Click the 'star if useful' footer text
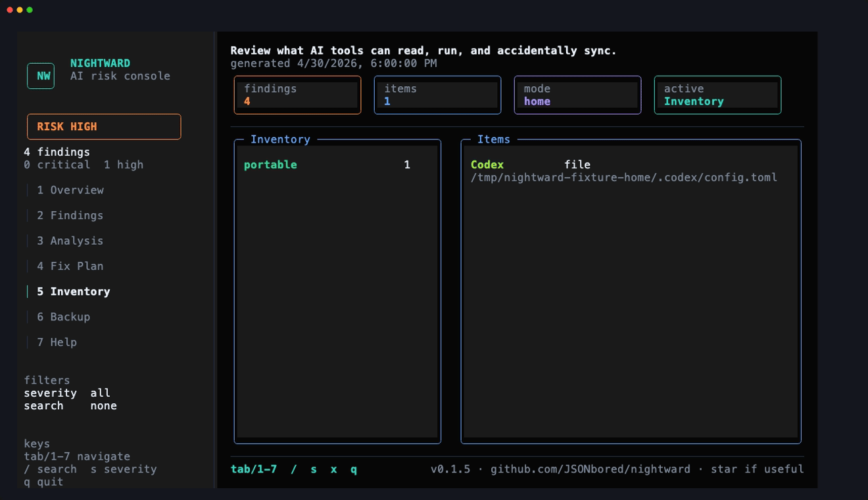 tap(758, 469)
